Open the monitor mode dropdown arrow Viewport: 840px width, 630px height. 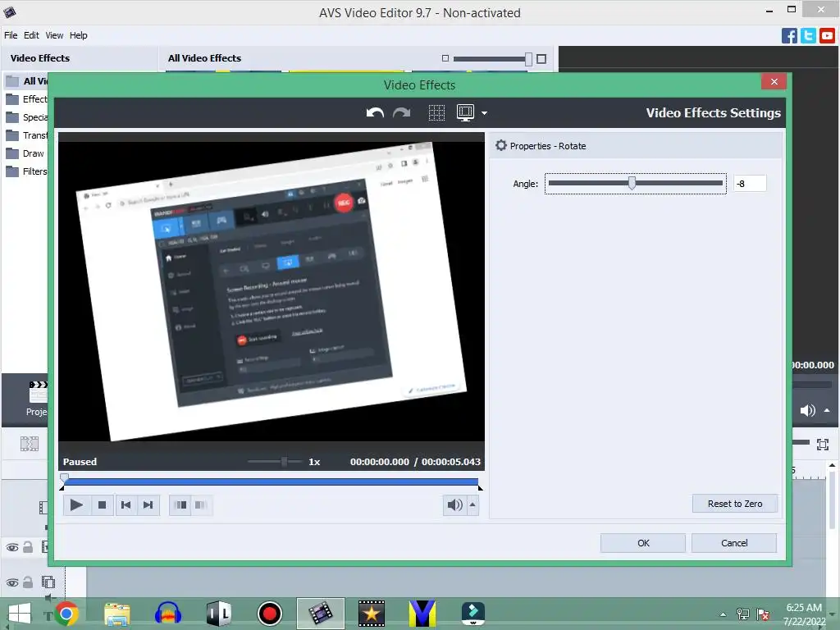tap(484, 113)
